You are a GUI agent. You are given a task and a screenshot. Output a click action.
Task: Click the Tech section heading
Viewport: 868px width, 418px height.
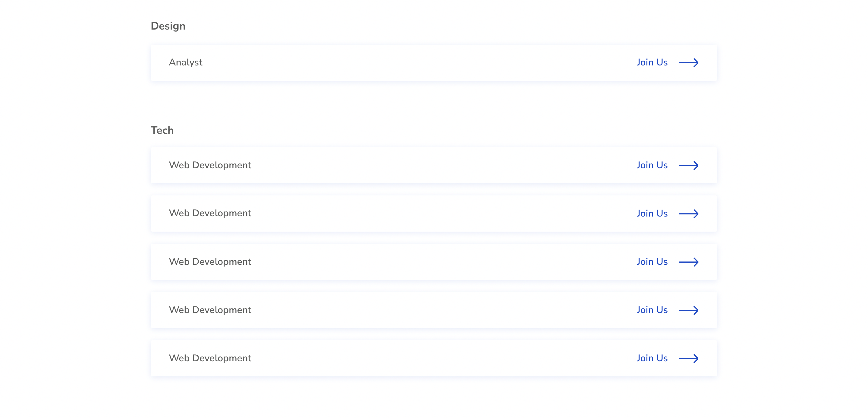click(162, 130)
